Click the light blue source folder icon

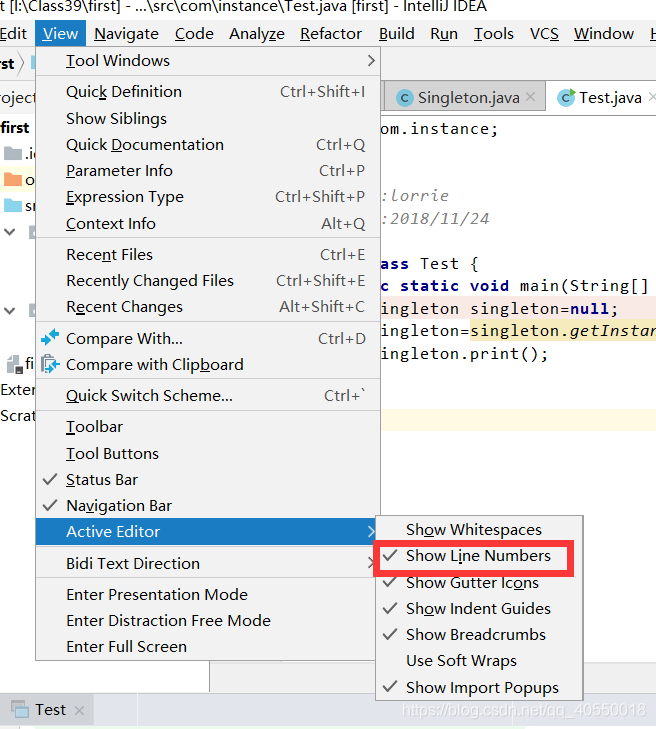tap(13, 205)
